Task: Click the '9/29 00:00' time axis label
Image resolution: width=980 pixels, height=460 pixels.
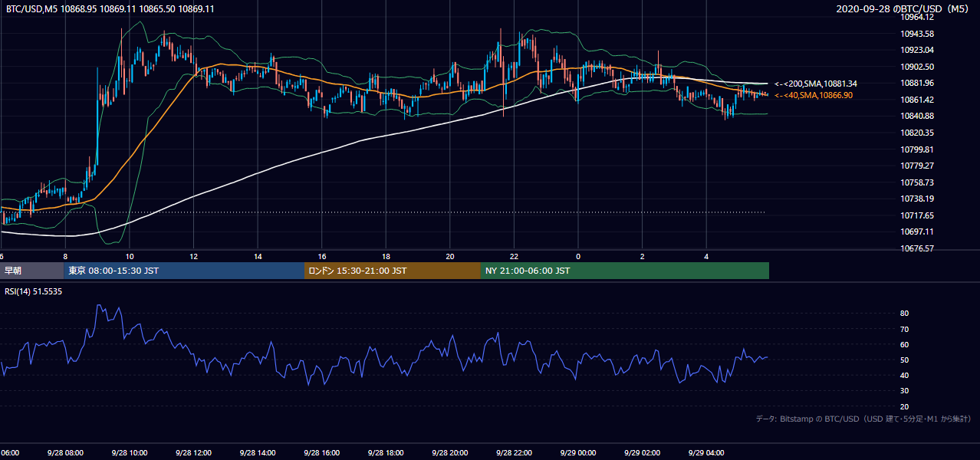Action: 577,453
